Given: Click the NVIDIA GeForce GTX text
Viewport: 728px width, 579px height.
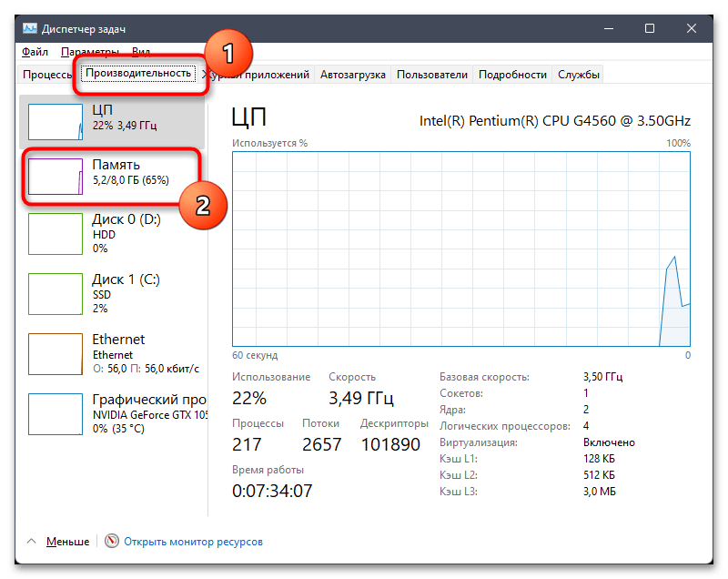Looking at the screenshot, I should 150,414.
